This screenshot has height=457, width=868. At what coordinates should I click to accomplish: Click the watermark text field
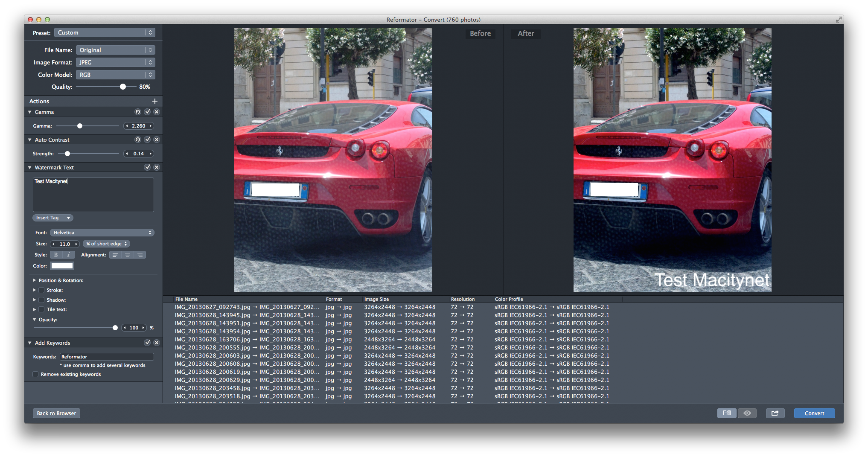(x=93, y=195)
